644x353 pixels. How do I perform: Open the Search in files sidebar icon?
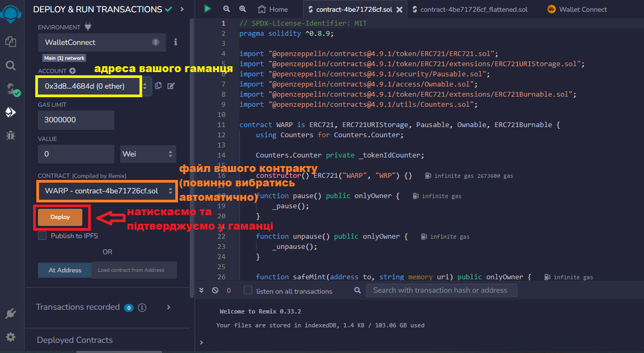[x=10, y=65]
